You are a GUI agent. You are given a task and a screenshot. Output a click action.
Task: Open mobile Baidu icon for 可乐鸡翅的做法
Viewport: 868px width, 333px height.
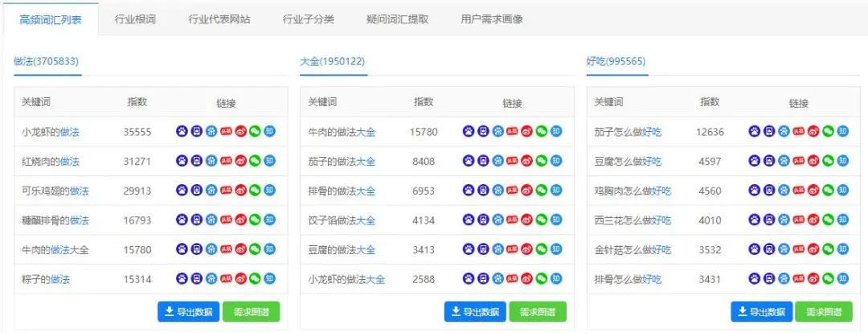[197, 190]
